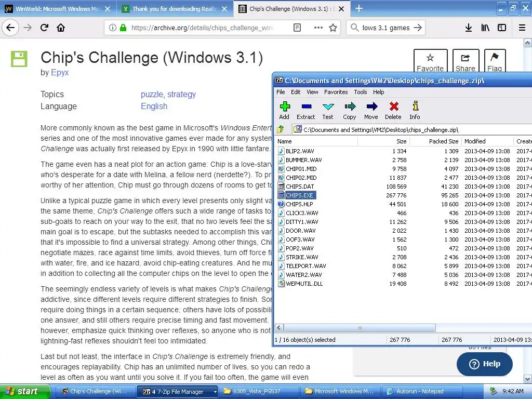Switch to Autorun - Notepad in taskbar
Screen dimensions: 532x399
click(x=422, y=391)
